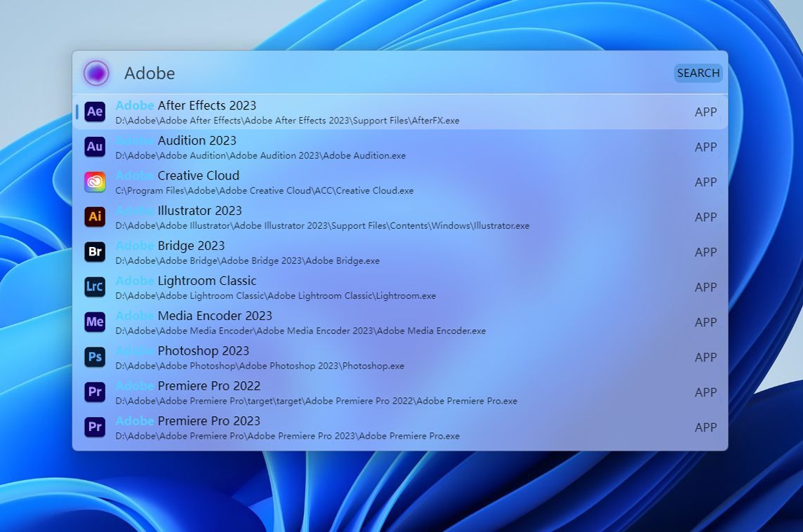This screenshot has width=803, height=532.
Task: Click APP label on Audition row
Action: (705, 147)
